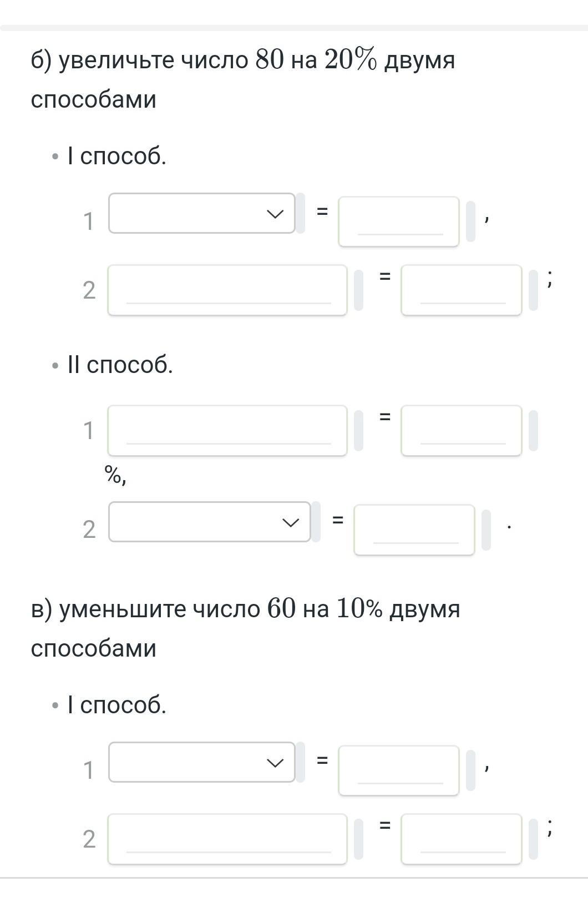
Task: Select step 2 answer field in section в)
Action: [x=462, y=839]
